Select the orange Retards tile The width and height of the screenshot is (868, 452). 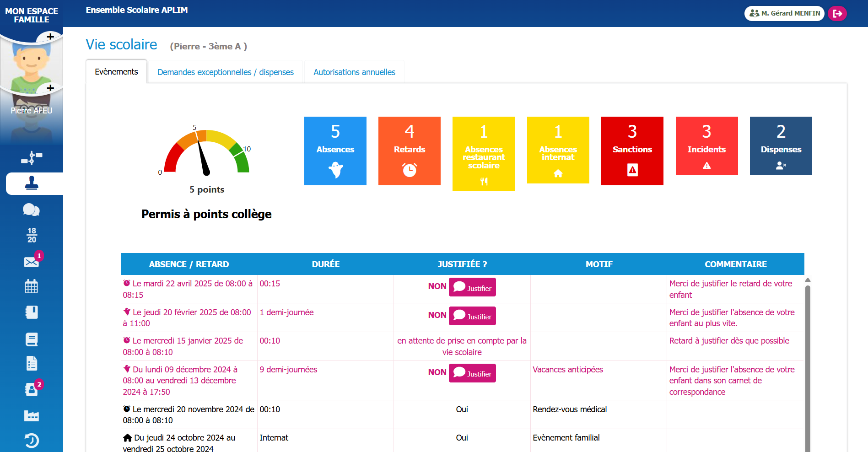410,151
